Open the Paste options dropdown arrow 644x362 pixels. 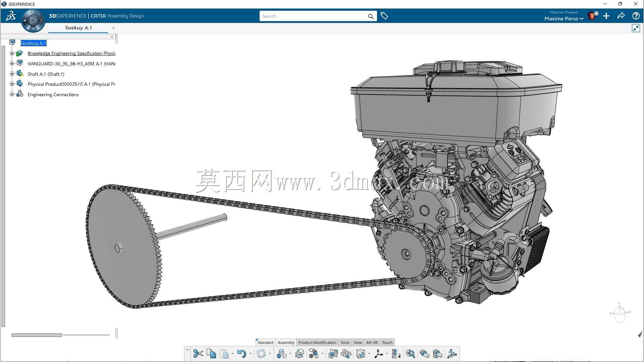(232, 354)
